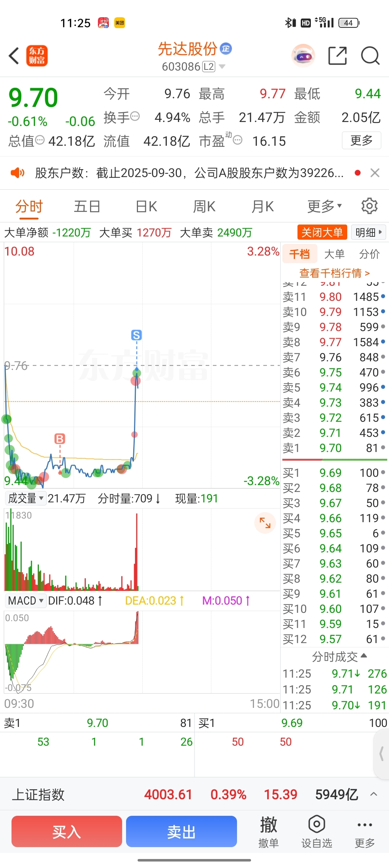Select the 千档 order book tab
This screenshot has width=389, height=868.
click(x=300, y=254)
